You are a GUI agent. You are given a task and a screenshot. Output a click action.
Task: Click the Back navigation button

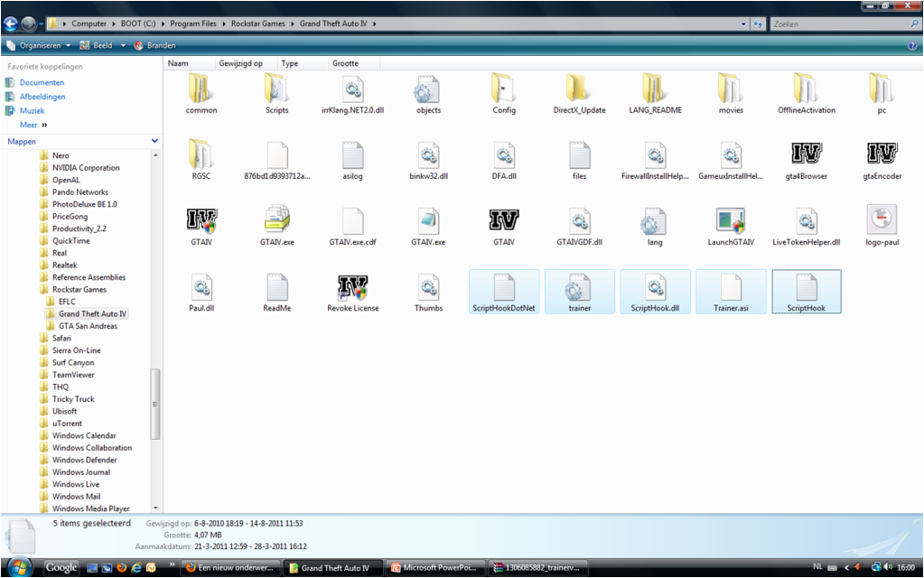[11, 23]
